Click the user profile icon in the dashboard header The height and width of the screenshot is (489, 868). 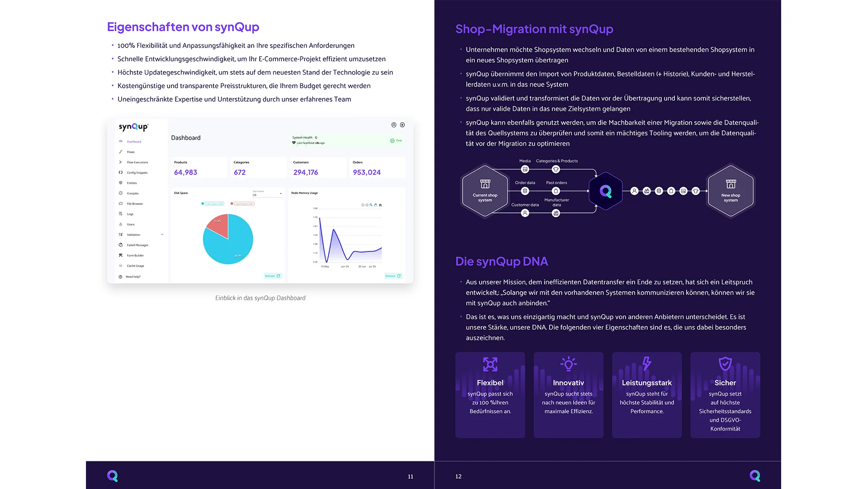(x=394, y=125)
